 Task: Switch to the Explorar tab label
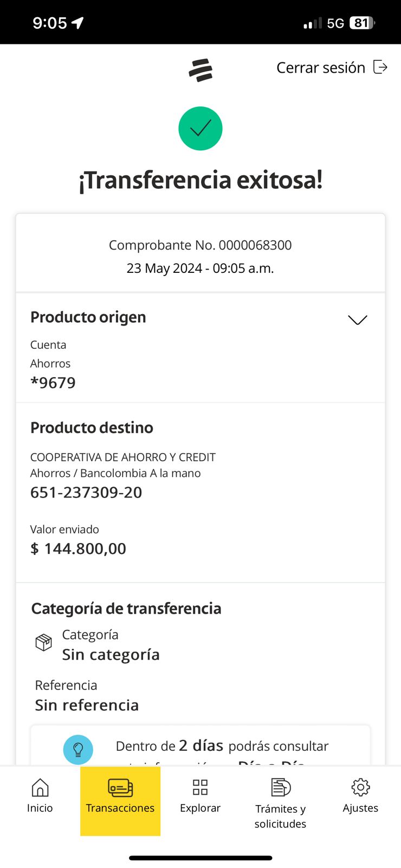click(200, 808)
